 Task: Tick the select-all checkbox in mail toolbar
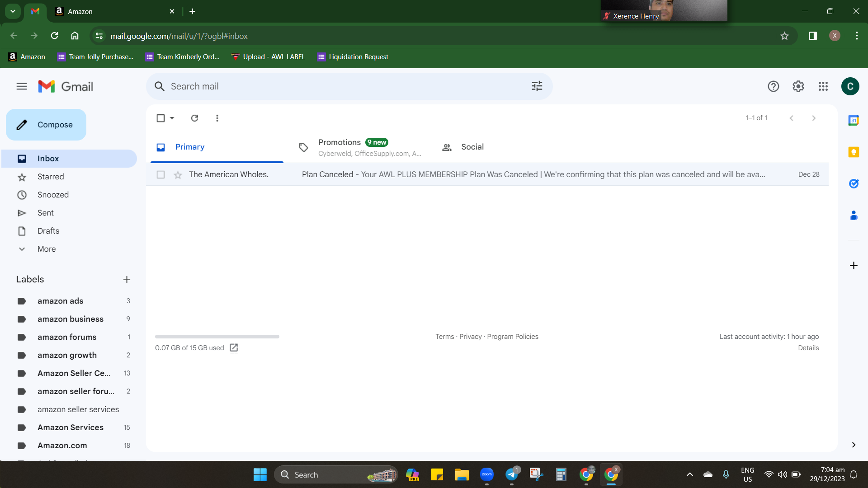click(x=160, y=118)
